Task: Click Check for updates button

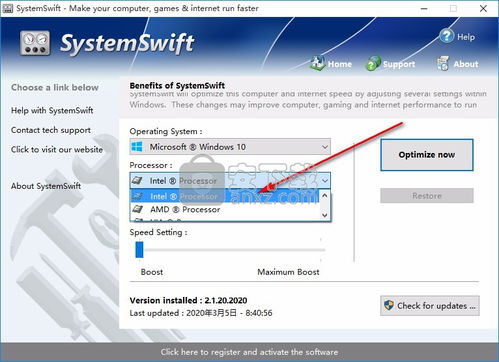Action: [x=430, y=306]
